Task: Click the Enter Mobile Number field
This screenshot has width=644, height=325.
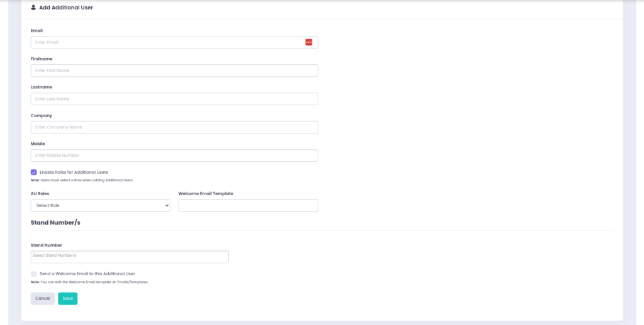Action: 174,156
